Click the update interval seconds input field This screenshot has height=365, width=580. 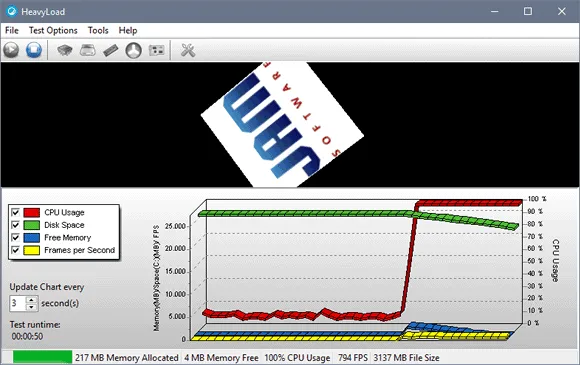tap(18, 303)
